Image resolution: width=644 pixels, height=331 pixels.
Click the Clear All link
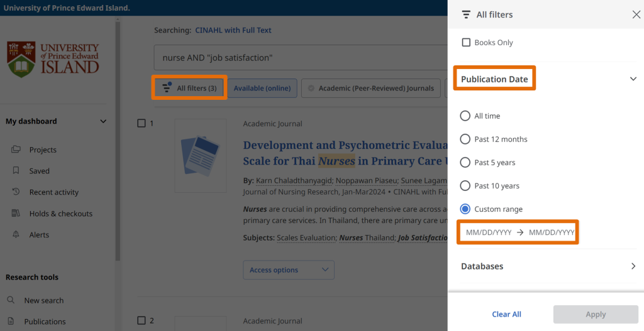tap(506, 314)
